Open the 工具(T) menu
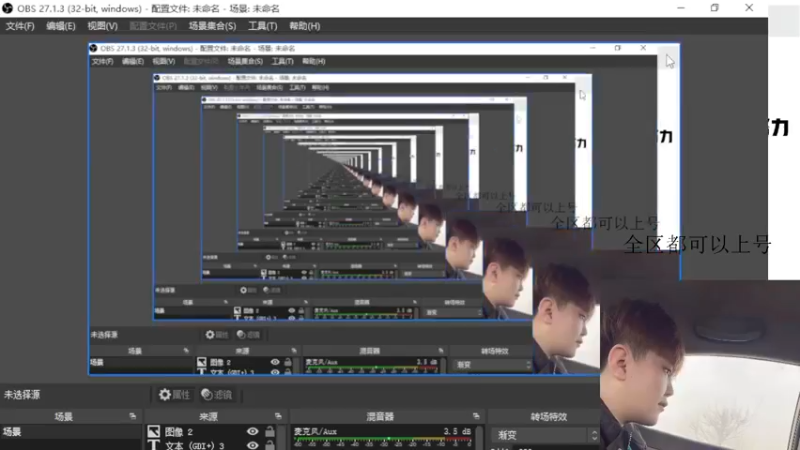Screen dimensions: 800x450 coord(262,26)
